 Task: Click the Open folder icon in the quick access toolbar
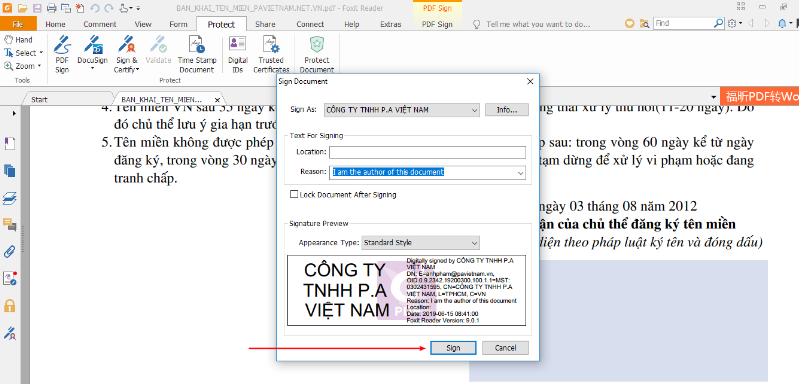(21, 8)
